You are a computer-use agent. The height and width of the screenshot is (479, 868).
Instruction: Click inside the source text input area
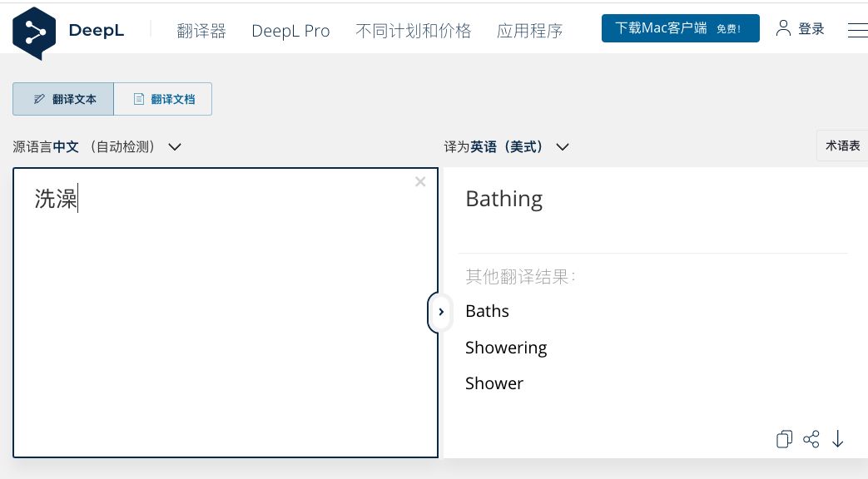pos(225,333)
